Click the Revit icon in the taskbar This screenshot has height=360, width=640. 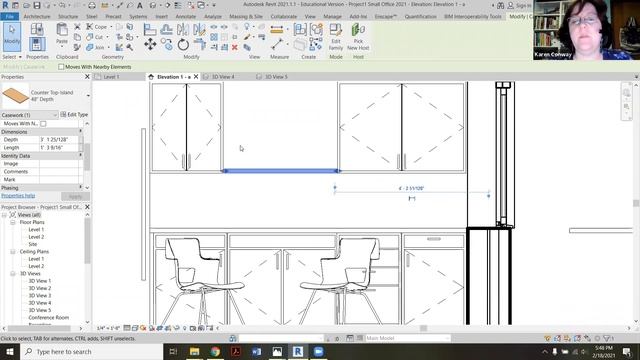click(298, 351)
